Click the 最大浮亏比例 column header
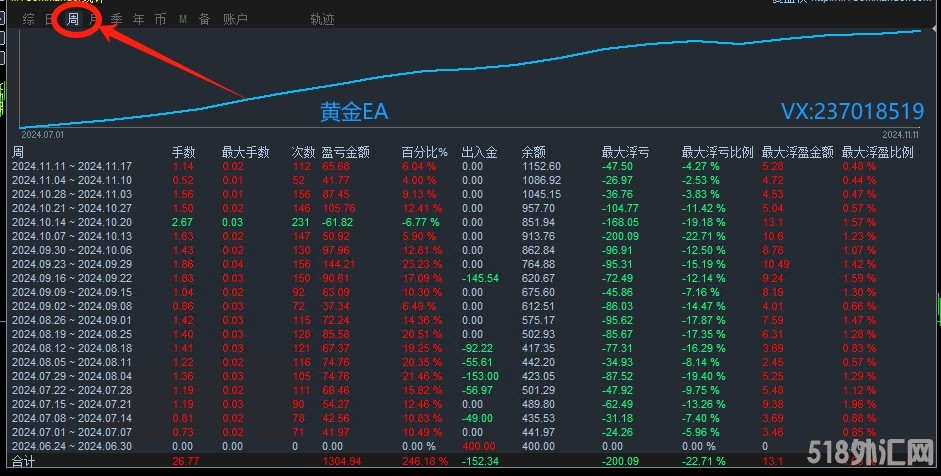Viewport: 941px width, 476px height. 717,153
